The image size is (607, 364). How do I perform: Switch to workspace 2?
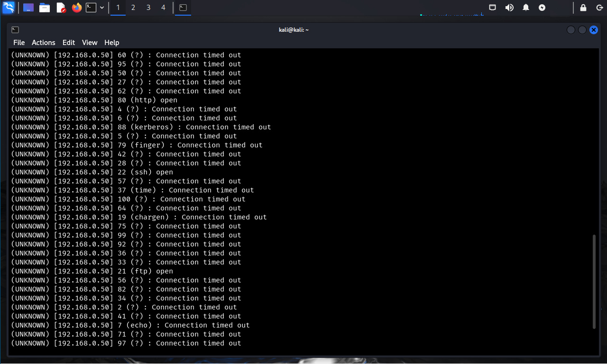pyautogui.click(x=133, y=8)
